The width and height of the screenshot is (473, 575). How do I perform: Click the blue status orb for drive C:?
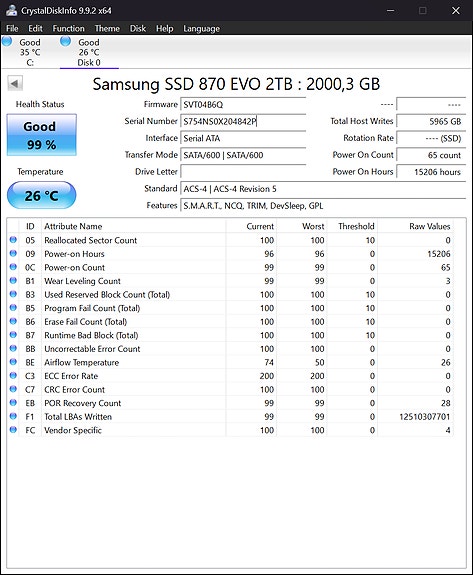tap(7, 41)
